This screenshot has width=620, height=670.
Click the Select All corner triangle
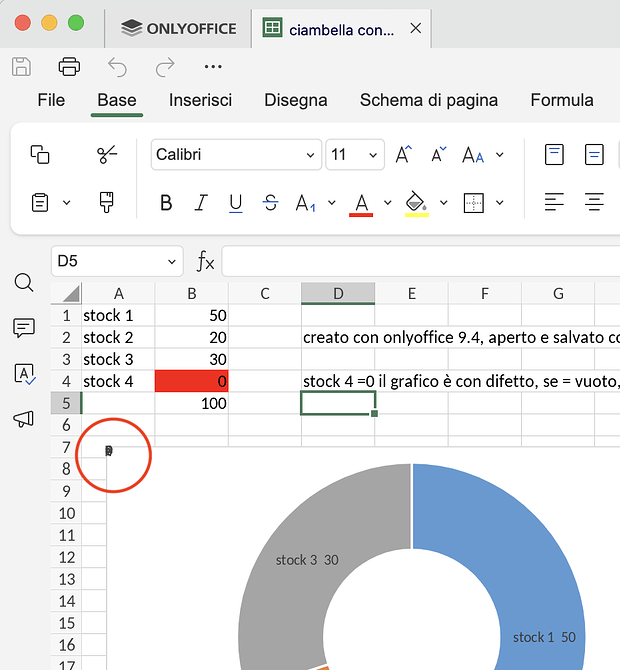point(66,294)
